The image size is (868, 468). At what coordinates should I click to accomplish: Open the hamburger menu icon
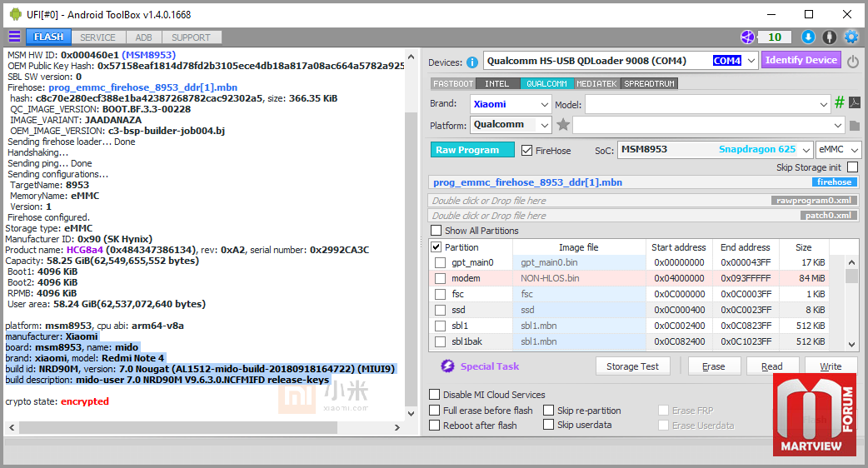coord(14,37)
